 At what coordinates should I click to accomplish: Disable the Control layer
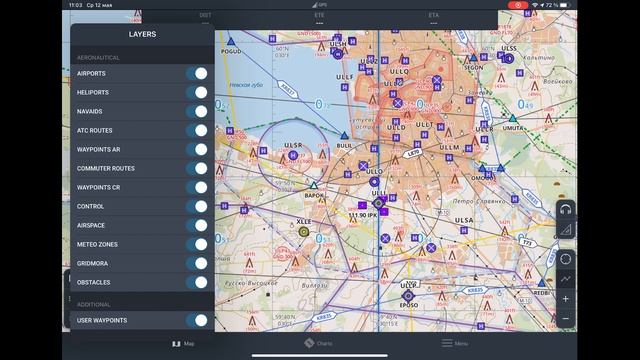click(x=197, y=206)
